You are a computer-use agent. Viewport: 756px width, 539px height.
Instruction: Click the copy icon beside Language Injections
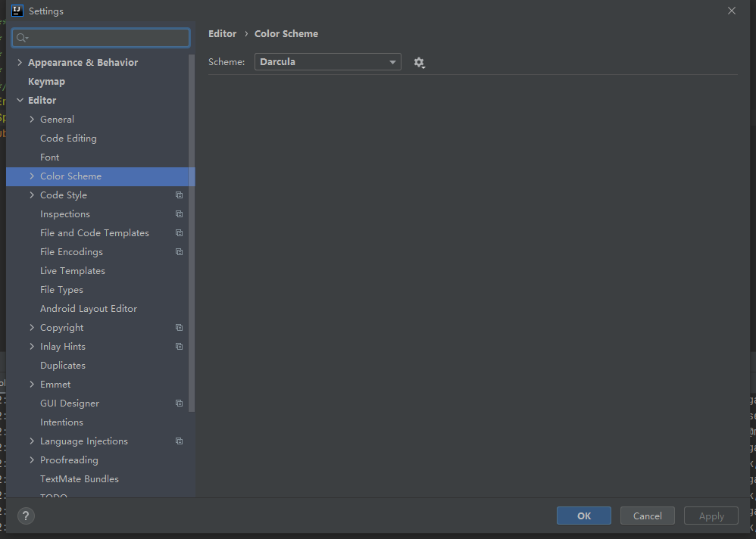tap(179, 441)
